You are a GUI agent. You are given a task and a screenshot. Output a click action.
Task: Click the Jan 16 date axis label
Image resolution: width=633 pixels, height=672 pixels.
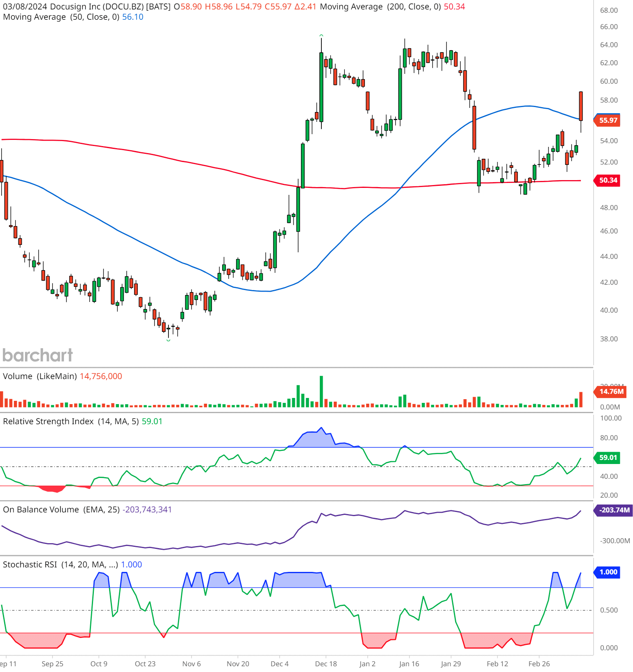click(x=409, y=664)
